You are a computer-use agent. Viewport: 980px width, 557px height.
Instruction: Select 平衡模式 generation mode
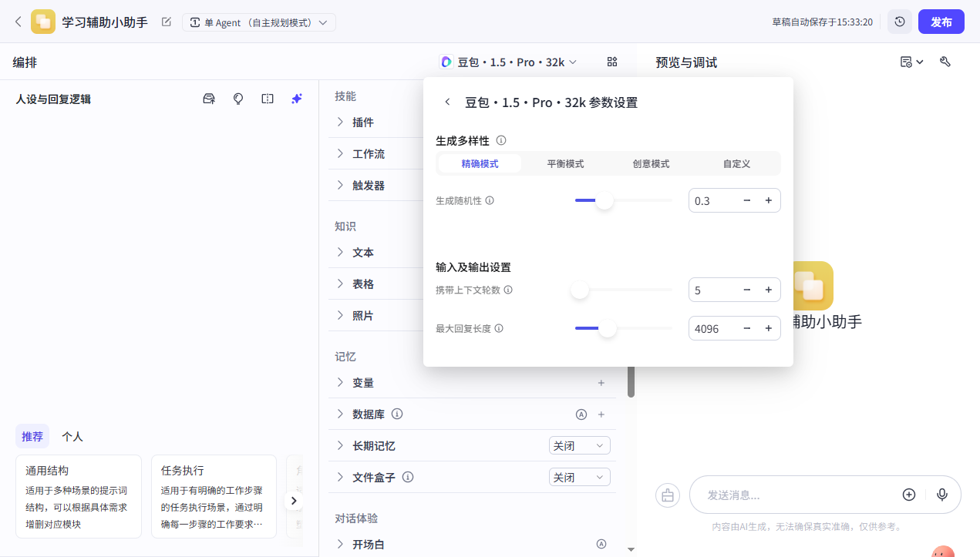click(x=564, y=163)
